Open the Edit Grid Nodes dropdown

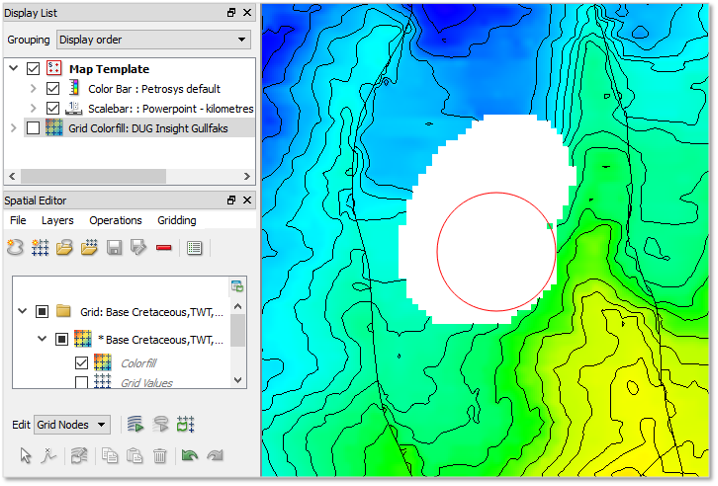click(x=72, y=425)
